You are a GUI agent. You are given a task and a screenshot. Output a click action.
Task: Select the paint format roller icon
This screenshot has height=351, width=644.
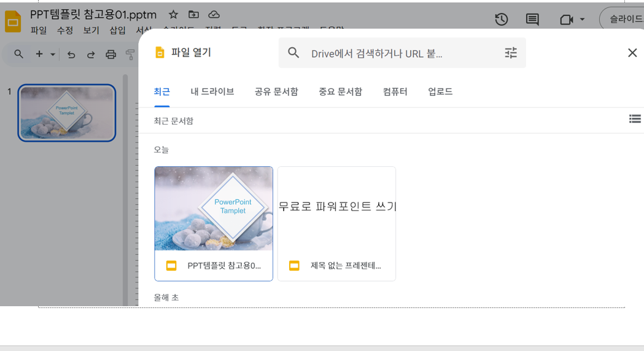[130, 54]
